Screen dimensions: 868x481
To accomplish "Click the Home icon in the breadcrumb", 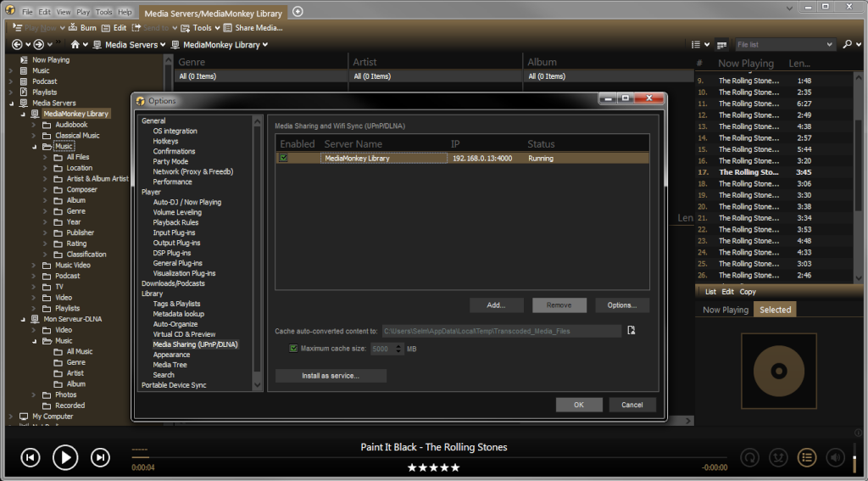I will [x=75, y=44].
